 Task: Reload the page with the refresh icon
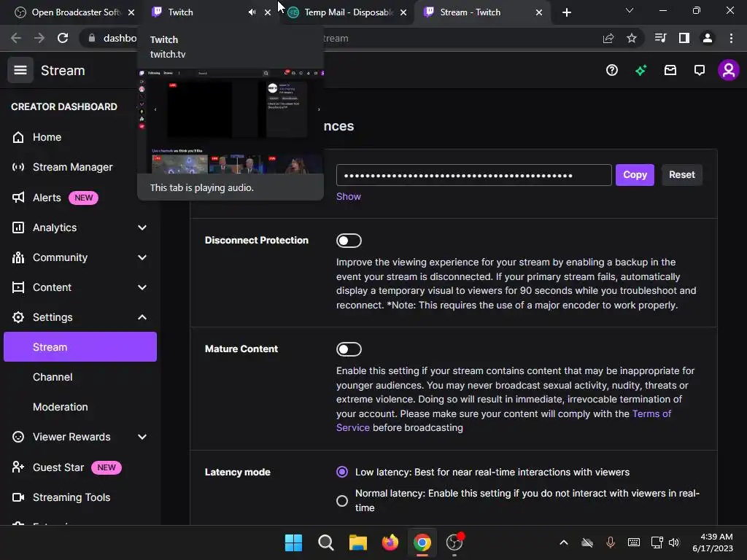[63, 38]
